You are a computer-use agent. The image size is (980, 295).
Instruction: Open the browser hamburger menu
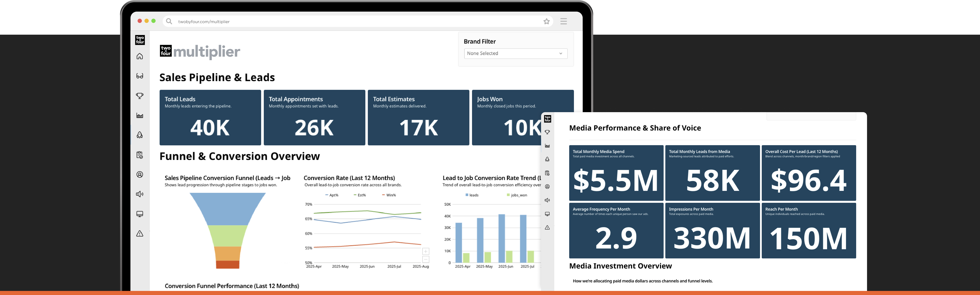click(x=563, y=21)
